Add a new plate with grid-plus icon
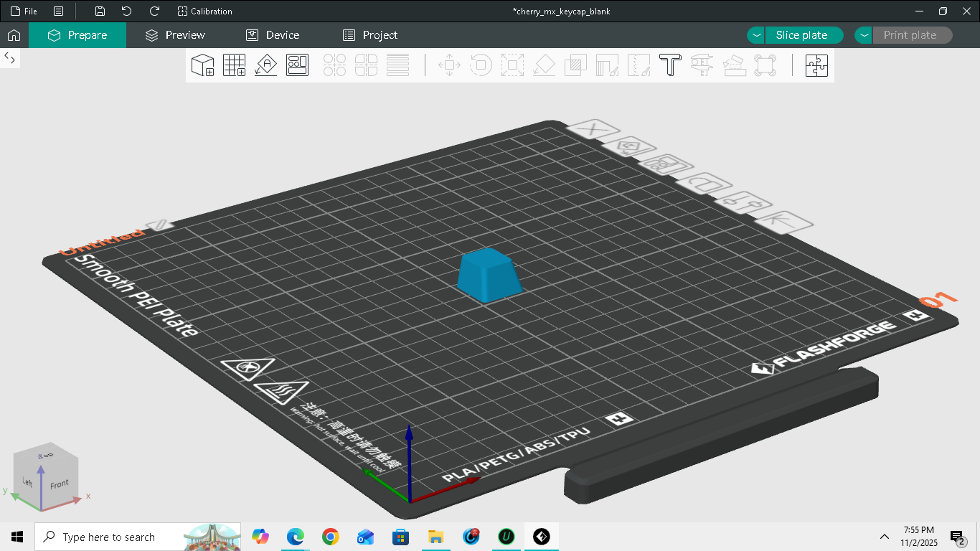This screenshot has width=980, height=551. coord(235,65)
